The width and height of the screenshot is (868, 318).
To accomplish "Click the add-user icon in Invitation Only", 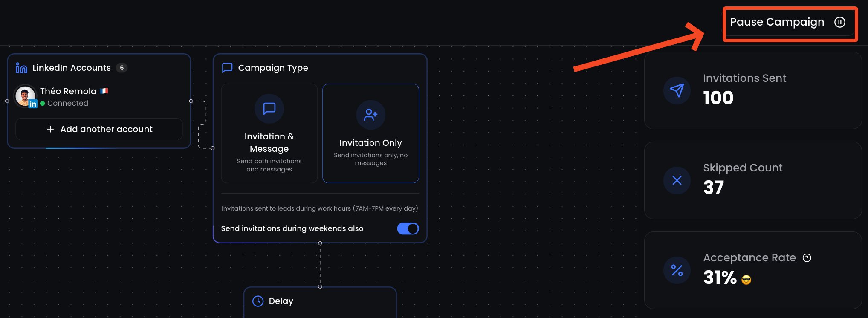I will tap(371, 115).
